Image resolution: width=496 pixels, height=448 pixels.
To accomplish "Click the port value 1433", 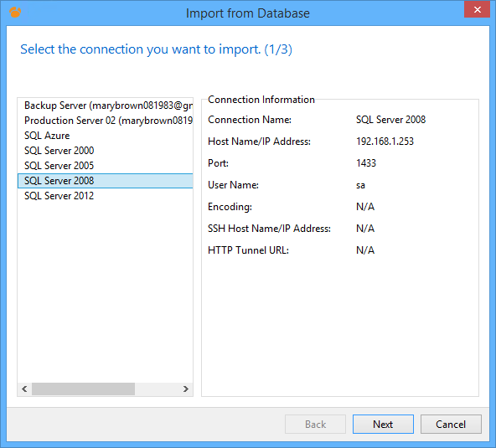I will (x=366, y=163).
